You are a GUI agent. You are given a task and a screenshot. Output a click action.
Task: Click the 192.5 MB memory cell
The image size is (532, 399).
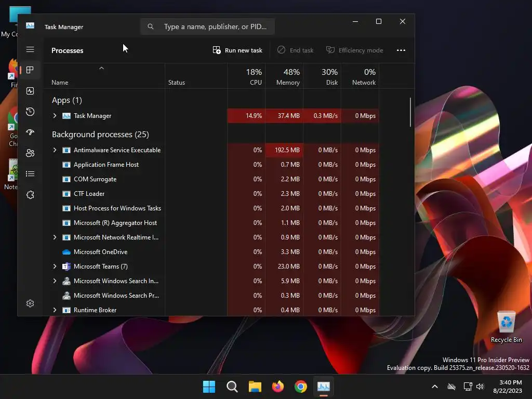click(x=284, y=150)
